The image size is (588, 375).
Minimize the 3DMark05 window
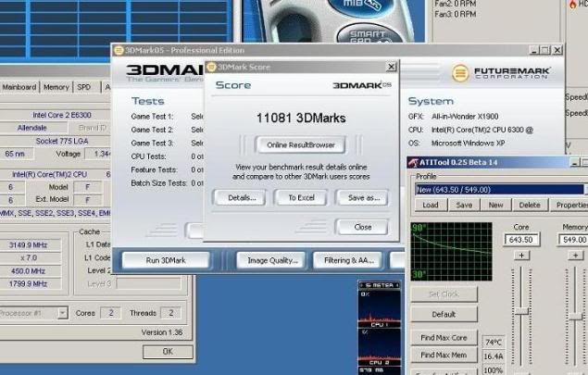pos(534,50)
